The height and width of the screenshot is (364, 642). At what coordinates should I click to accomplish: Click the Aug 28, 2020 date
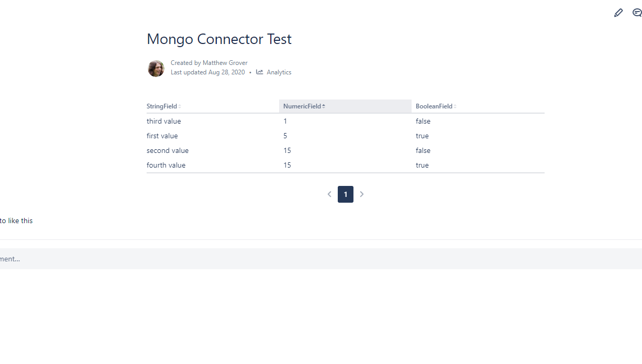click(226, 72)
